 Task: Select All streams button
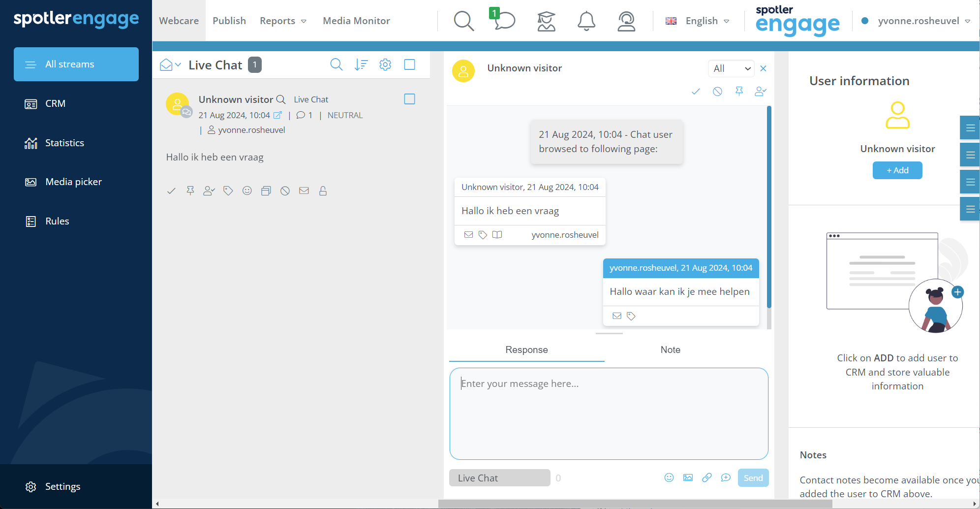click(x=76, y=64)
